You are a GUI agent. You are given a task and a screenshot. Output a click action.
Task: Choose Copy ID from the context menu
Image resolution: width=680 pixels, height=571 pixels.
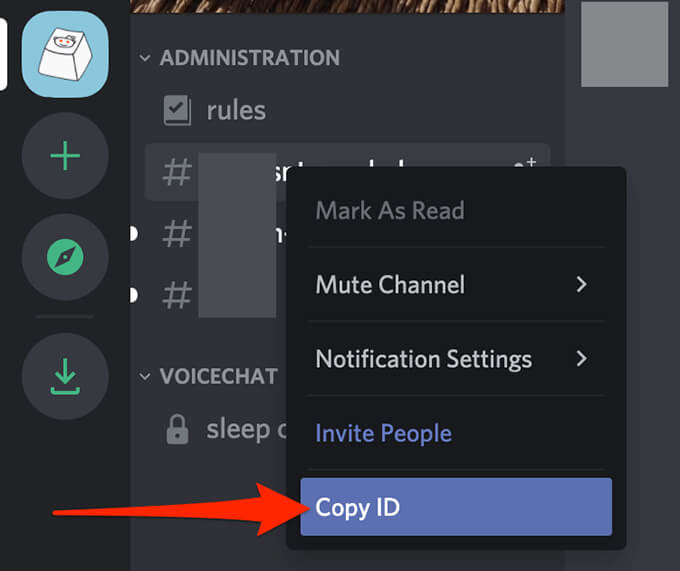(x=456, y=507)
